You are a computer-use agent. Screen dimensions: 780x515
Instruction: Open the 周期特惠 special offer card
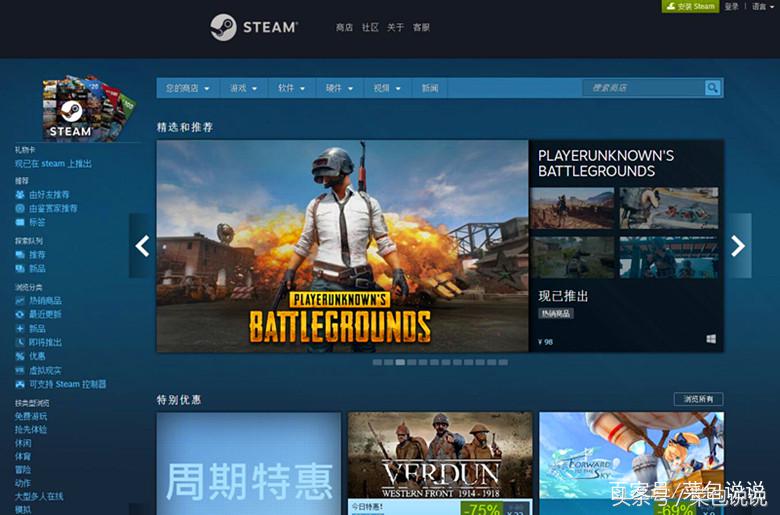(x=249, y=463)
